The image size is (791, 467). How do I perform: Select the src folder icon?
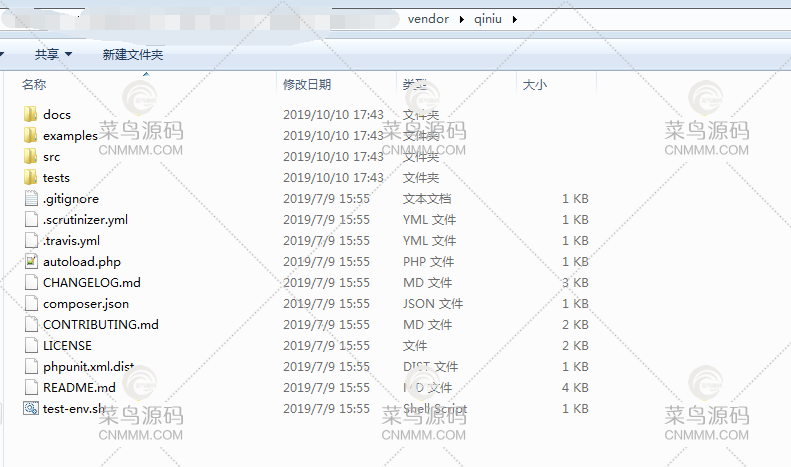[x=30, y=156]
